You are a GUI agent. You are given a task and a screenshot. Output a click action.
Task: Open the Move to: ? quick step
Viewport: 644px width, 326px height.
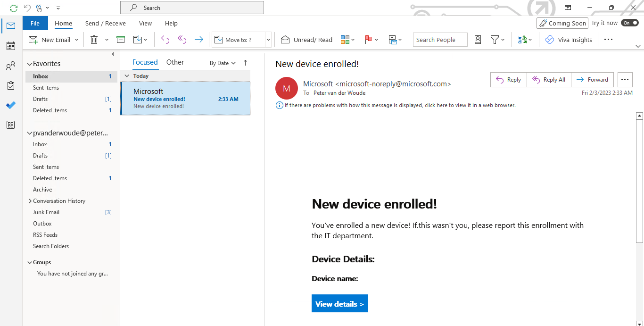point(239,40)
